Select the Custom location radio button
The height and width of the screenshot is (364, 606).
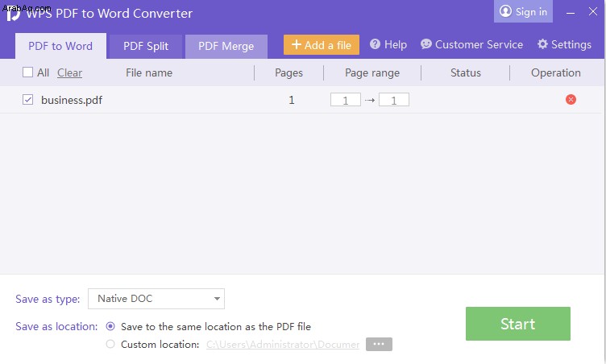[110, 344]
